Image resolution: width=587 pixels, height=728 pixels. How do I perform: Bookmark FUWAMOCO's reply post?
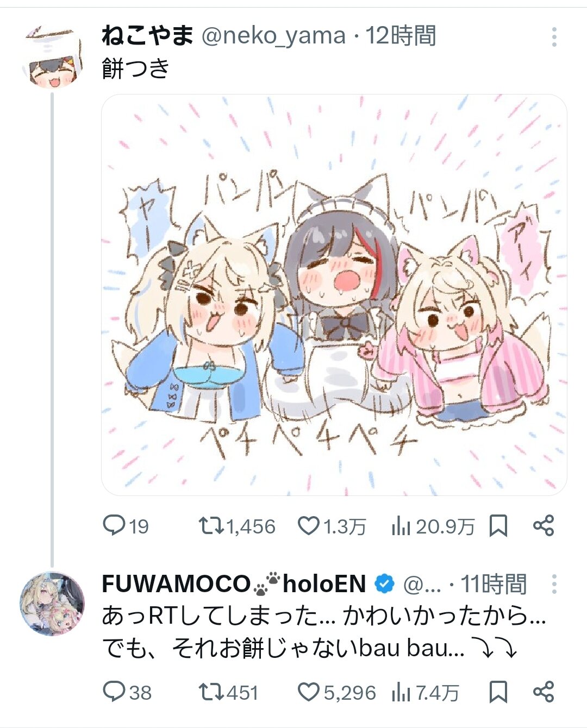[498, 692]
